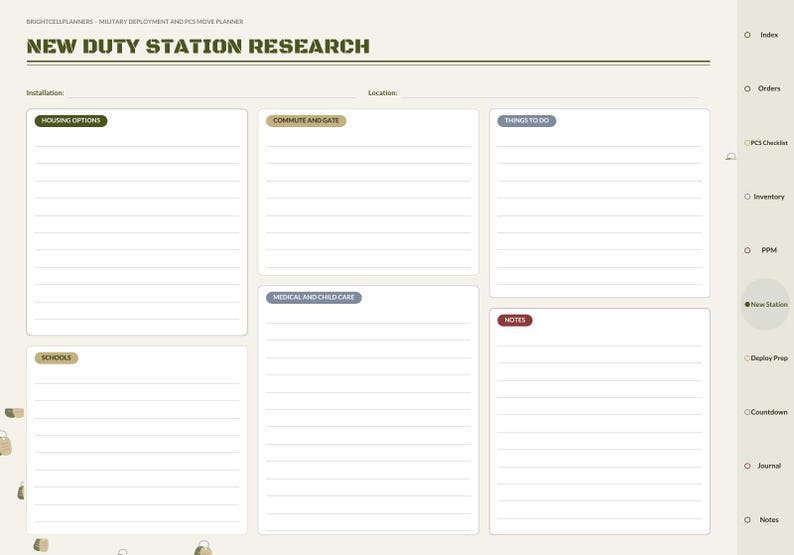Go to the Journal tab
This screenshot has height=555, width=794.
pos(765,466)
